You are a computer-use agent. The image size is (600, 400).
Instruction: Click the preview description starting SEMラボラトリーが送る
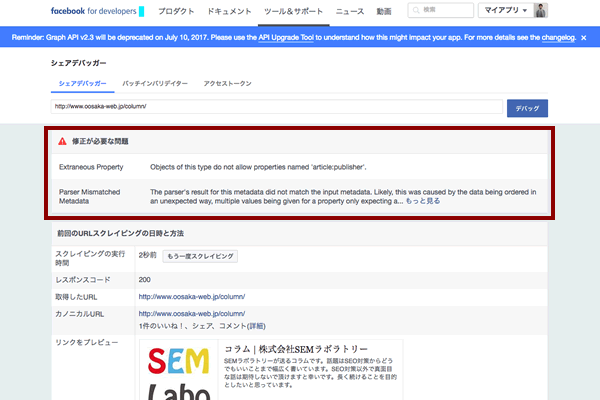pyautogui.click(x=310, y=373)
